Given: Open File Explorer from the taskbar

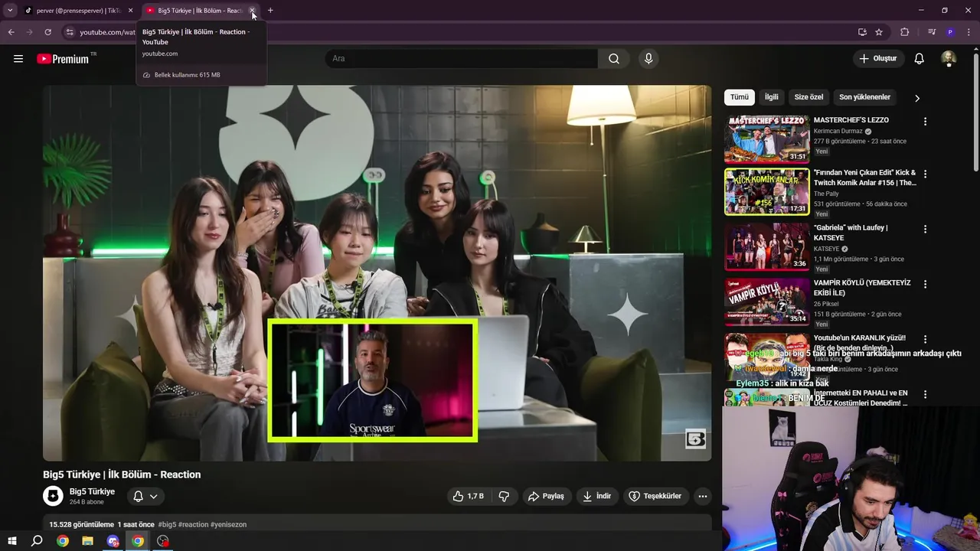Looking at the screenshot, I should tap(87, 541).
